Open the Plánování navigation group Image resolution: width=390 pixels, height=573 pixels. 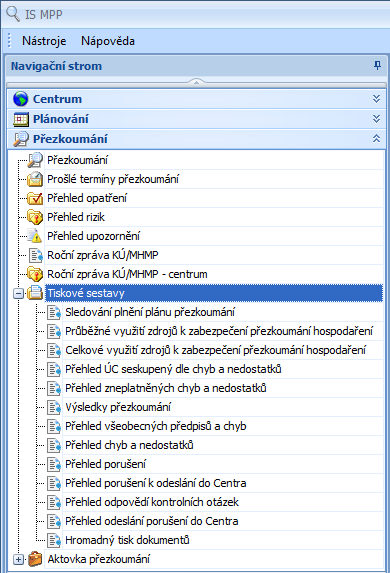pos(196,119)
